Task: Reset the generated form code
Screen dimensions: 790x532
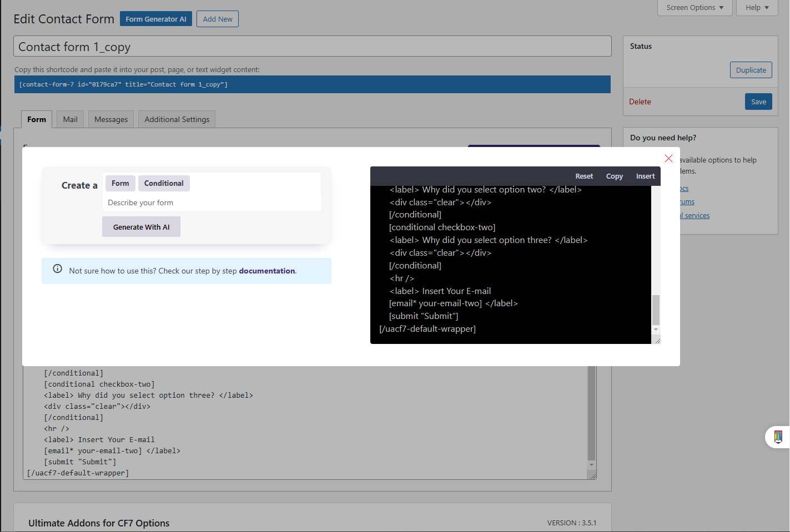Action: [584, 176]
